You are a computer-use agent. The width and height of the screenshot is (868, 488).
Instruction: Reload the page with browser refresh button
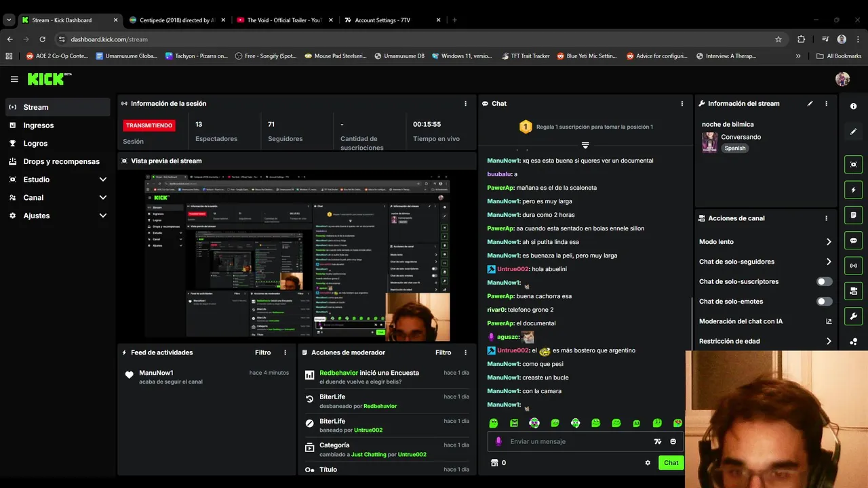click(43, 39)
